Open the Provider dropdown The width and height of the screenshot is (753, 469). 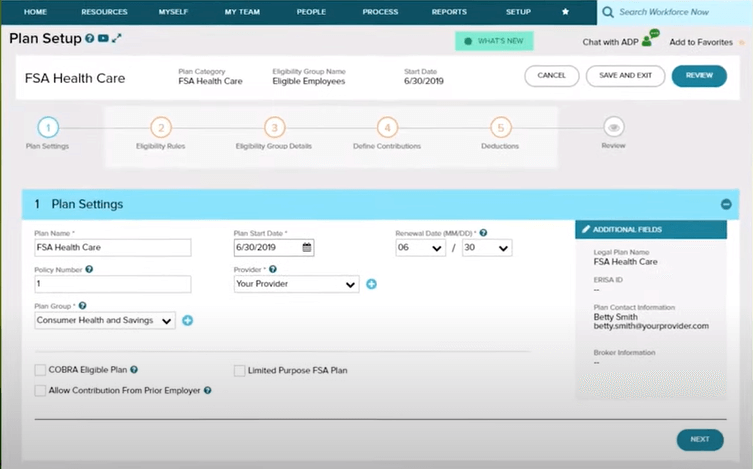pyautogui.click(x=295, y=284)
